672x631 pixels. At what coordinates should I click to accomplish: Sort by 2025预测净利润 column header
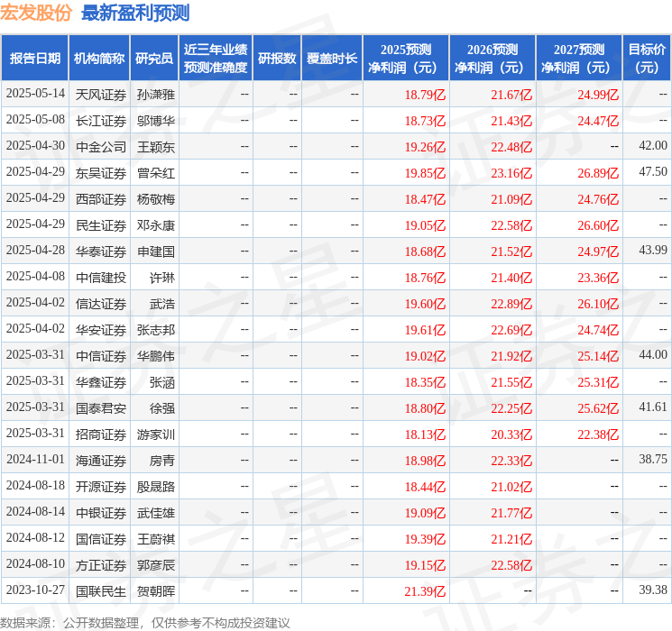click(405, 59)
